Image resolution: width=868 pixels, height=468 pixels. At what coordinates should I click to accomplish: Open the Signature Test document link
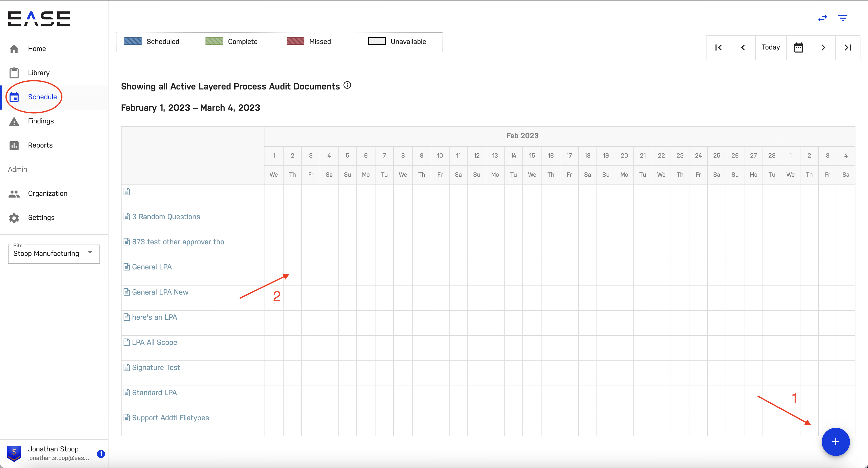click(x=156, y=367)
